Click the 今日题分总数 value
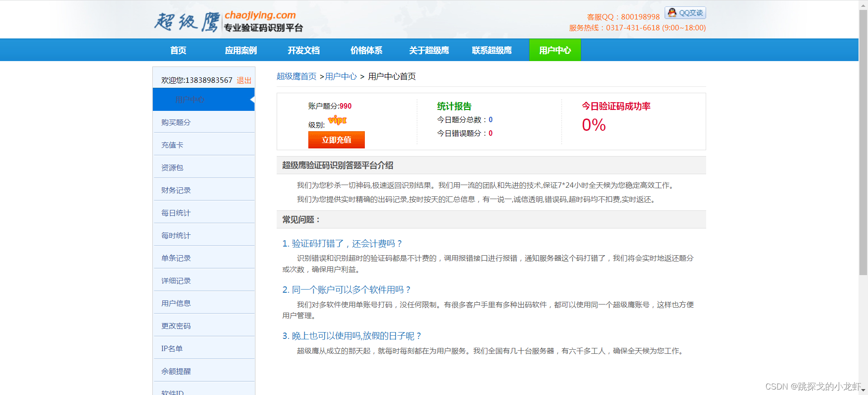Image resolution: width=868 pixels, height=395 pixels. point(491,119)
